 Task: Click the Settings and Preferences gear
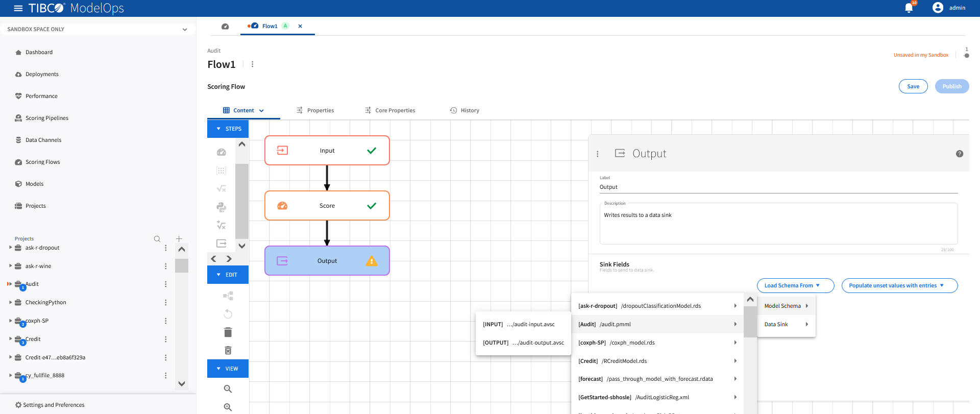click(18, 405)
